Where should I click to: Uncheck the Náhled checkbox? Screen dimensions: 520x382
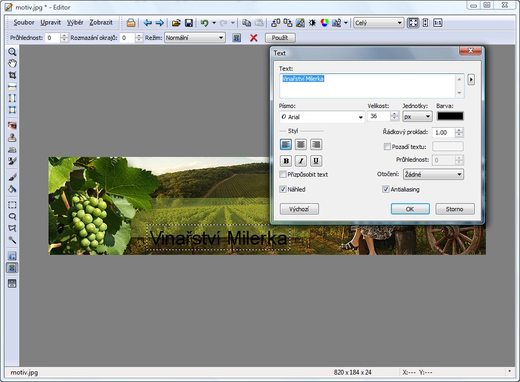pyautogui.click(x=283, y=189)
